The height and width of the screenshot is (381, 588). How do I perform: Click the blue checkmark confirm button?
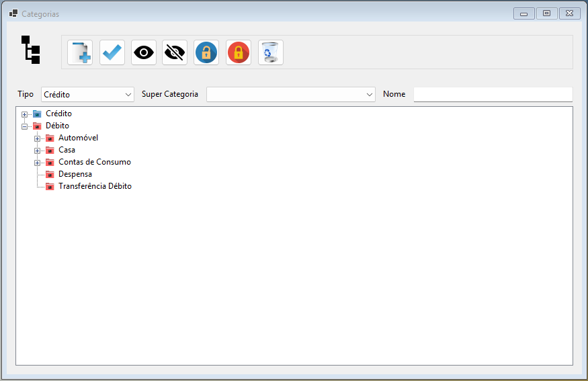(x=112, y=52)
